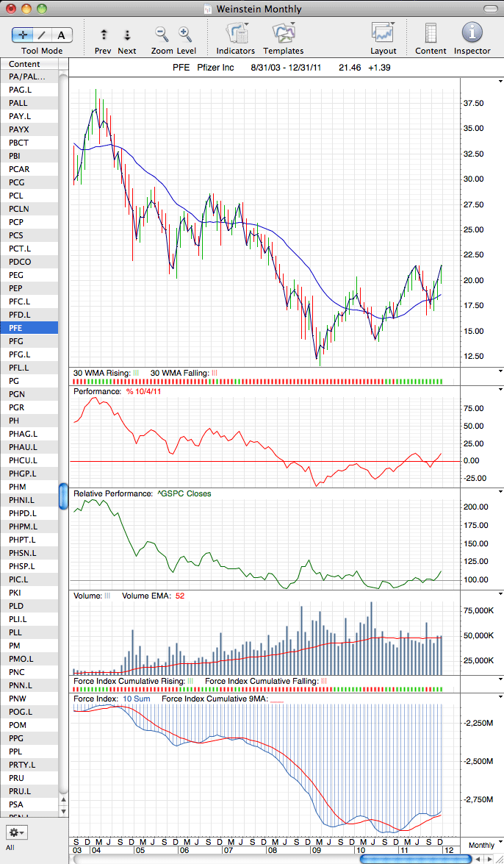
Task: Open the Templates toolbar menu
Action: [284, 33]
